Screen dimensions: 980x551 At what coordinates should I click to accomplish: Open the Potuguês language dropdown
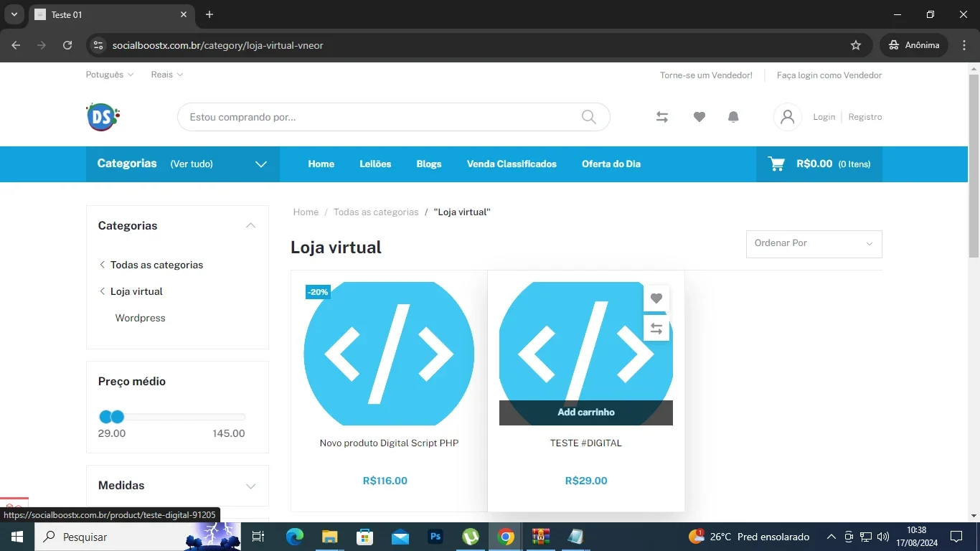[x=110, y=75]
